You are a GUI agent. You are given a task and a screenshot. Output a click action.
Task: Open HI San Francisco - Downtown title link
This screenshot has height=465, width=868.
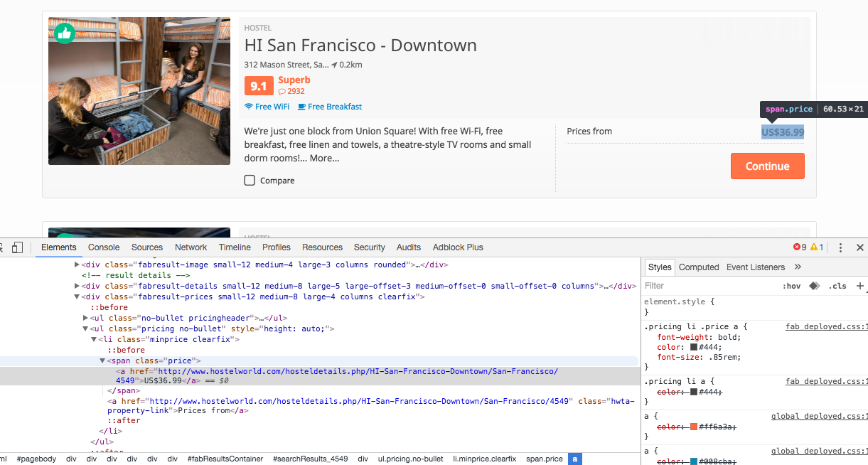pos(360,46)
